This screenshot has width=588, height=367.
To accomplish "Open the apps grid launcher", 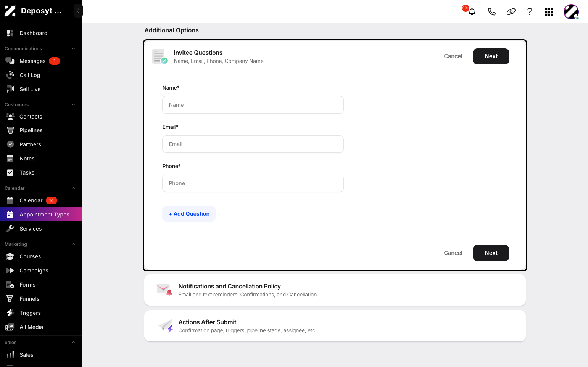I will pyautogui.click(x=549, y=12).
